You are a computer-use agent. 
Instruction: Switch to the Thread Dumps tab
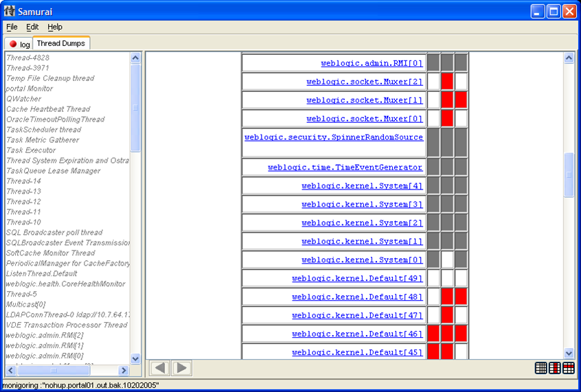coord(61,43)
